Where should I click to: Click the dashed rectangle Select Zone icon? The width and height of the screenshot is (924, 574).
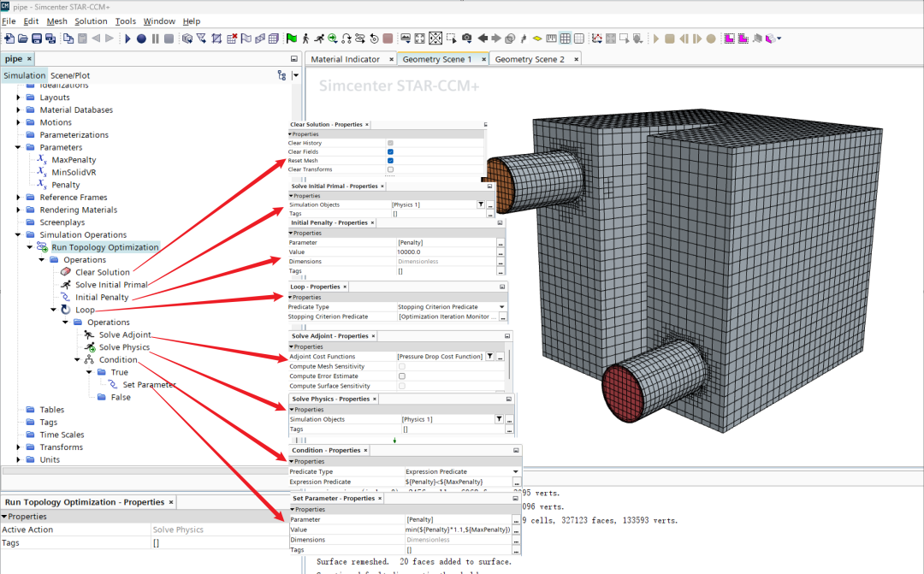pyautogui.click(x=452, y=38)
